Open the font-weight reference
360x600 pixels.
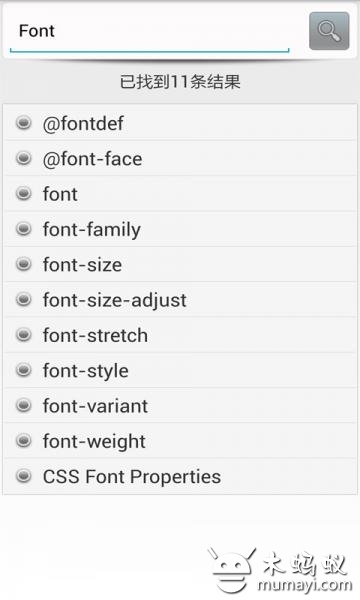coord(180,440)
